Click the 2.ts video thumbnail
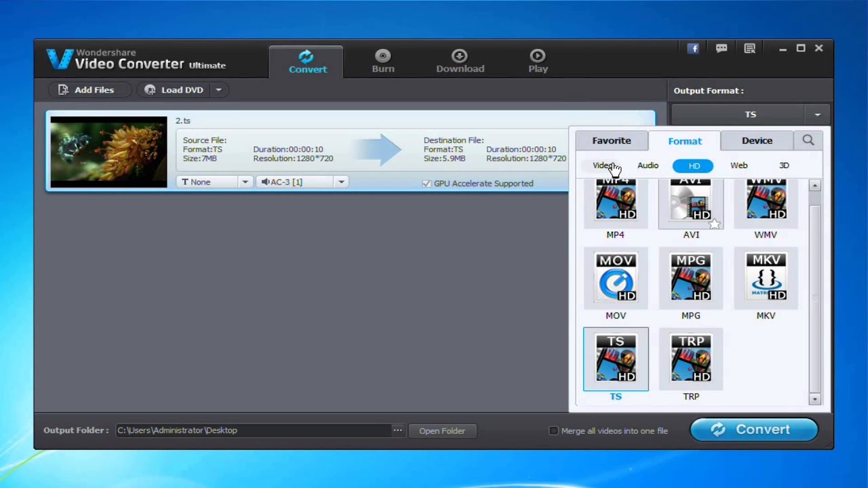Viewport: 868px width, 488px height. click(108, 152)
